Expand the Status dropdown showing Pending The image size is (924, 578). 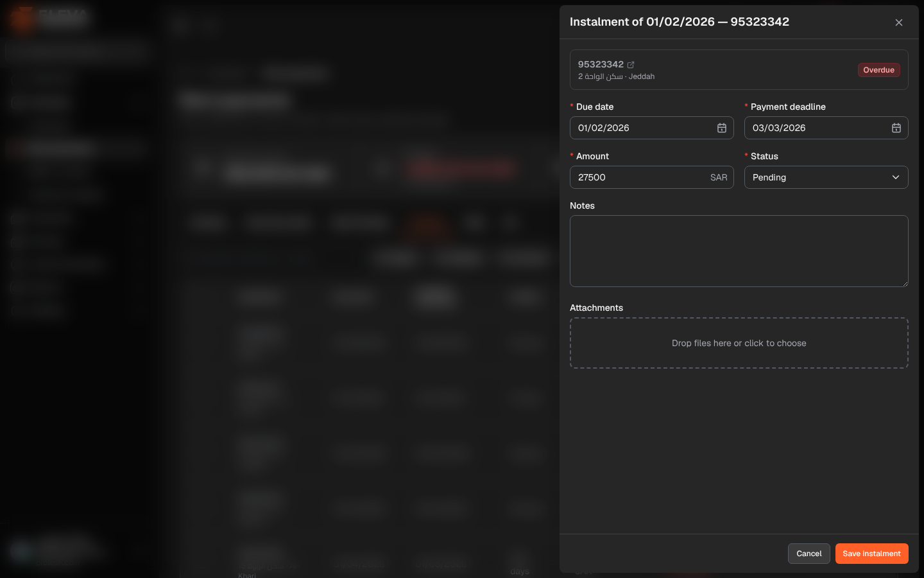(826, 177)
